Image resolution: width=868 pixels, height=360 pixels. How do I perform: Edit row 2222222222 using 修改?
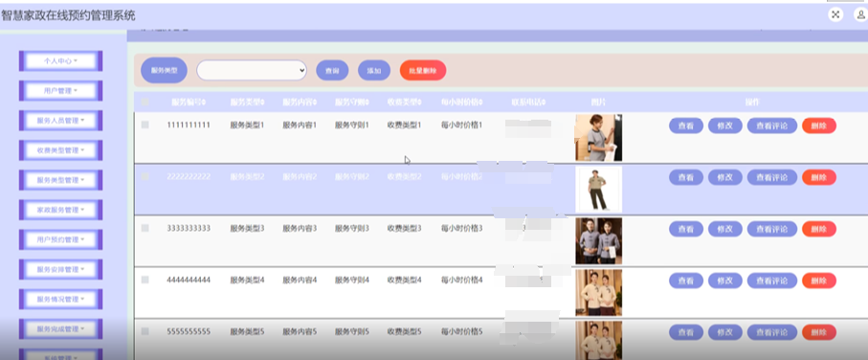click(x=725, y=177)
